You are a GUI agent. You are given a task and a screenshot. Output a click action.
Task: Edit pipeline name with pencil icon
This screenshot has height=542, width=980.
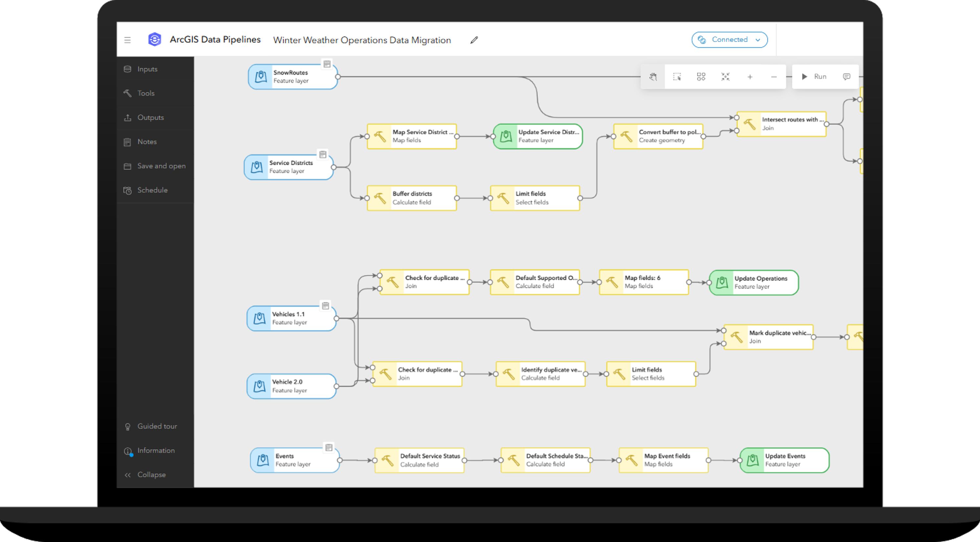point(474,40)
